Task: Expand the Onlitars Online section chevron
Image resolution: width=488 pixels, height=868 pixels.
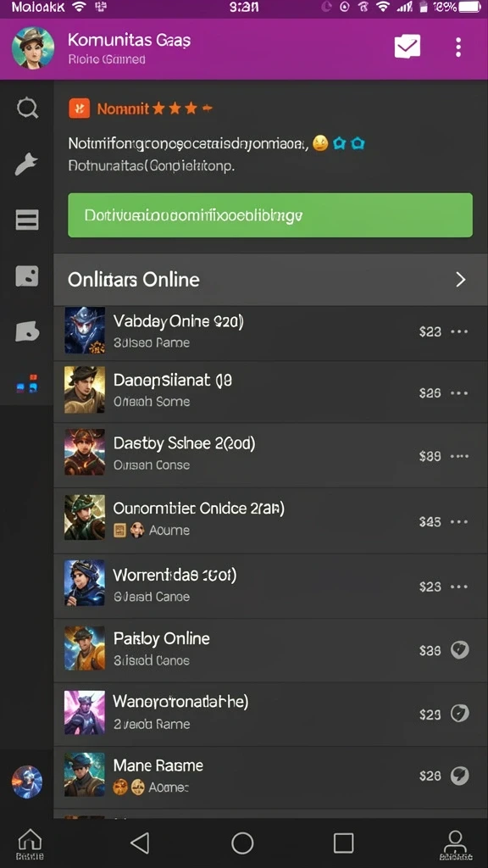Action: pos(460,280)
